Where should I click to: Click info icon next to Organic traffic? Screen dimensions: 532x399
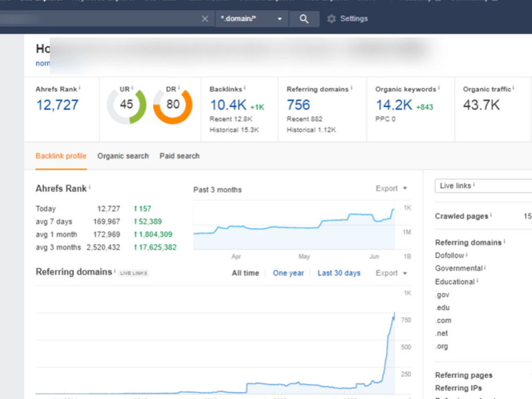[513, 88]
